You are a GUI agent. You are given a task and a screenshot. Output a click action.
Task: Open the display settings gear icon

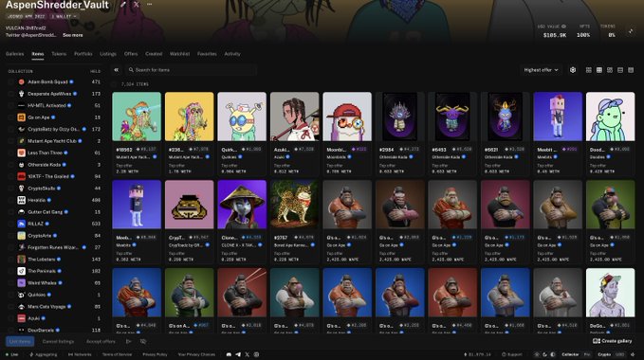(x=573, y=70)
